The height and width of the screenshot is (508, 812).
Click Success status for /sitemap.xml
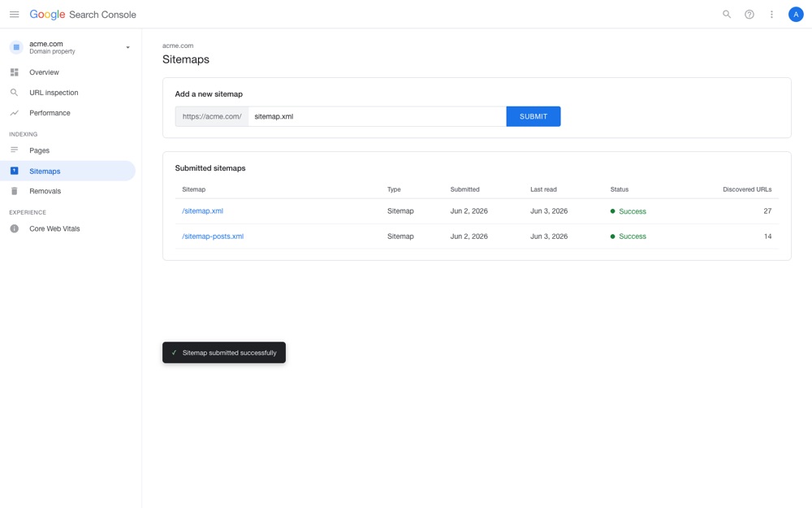click(628, 211)
